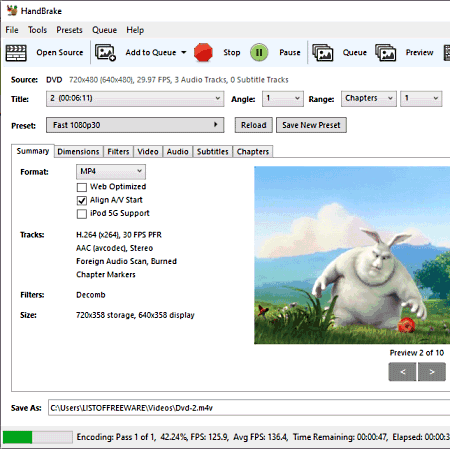Click the source info '720x480 (640x480), 29.97 FPS' text
450x449 pixels.
click(x=120, y=80)
